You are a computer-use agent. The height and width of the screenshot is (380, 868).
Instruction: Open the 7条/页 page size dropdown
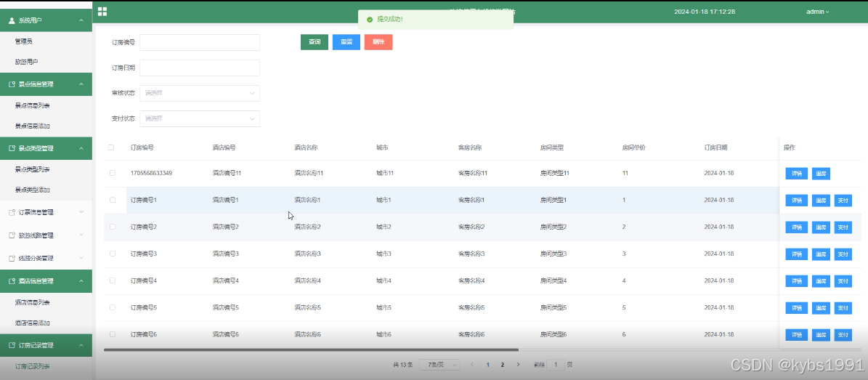tap(439, 365)
